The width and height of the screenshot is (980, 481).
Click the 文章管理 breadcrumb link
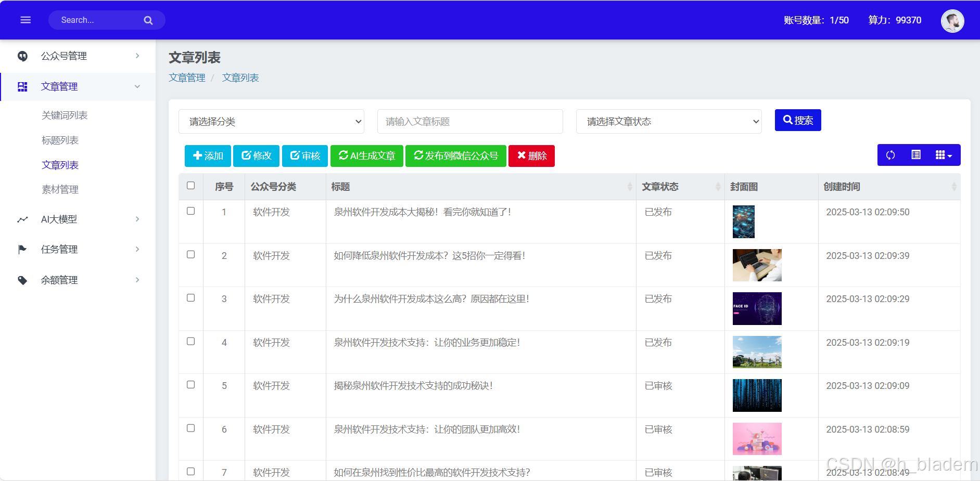coord(187,78)
